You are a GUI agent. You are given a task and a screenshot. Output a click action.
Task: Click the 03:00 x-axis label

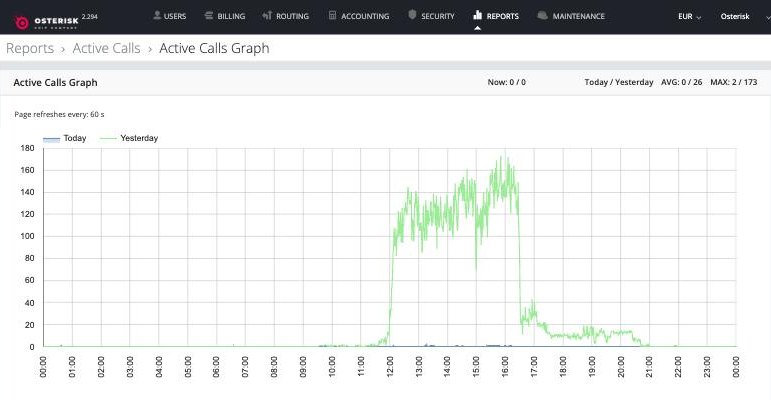tap(130, 367)
